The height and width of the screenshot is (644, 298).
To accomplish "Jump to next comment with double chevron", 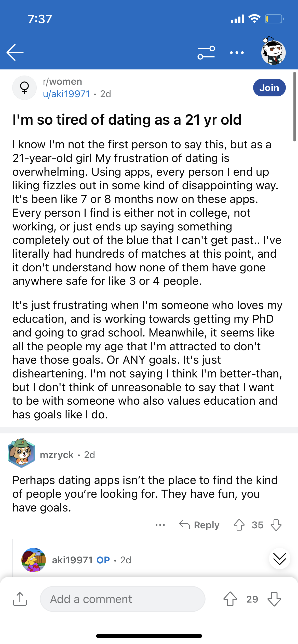I will pos(279,559).
